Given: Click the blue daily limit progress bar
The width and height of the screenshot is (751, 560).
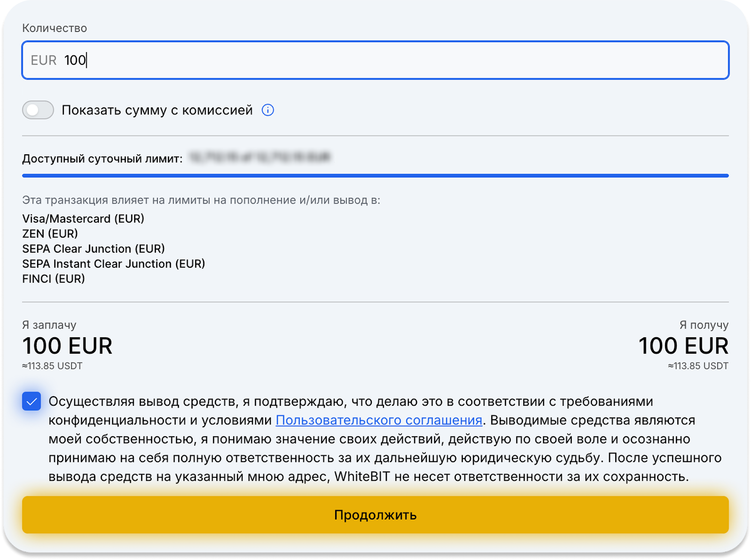Looking at the screenshot, I should point(375,176).
